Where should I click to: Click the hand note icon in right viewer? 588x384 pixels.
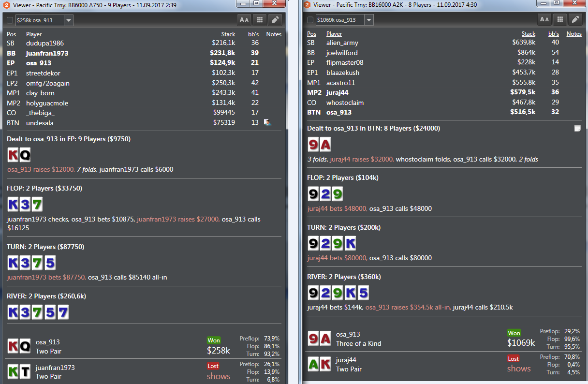577,128
